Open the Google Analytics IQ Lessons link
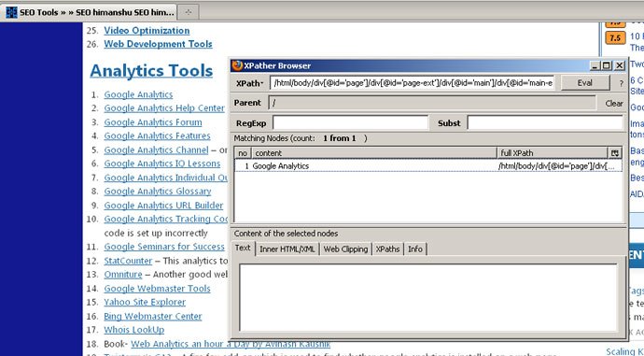644x356 pixels. point(162,164)
